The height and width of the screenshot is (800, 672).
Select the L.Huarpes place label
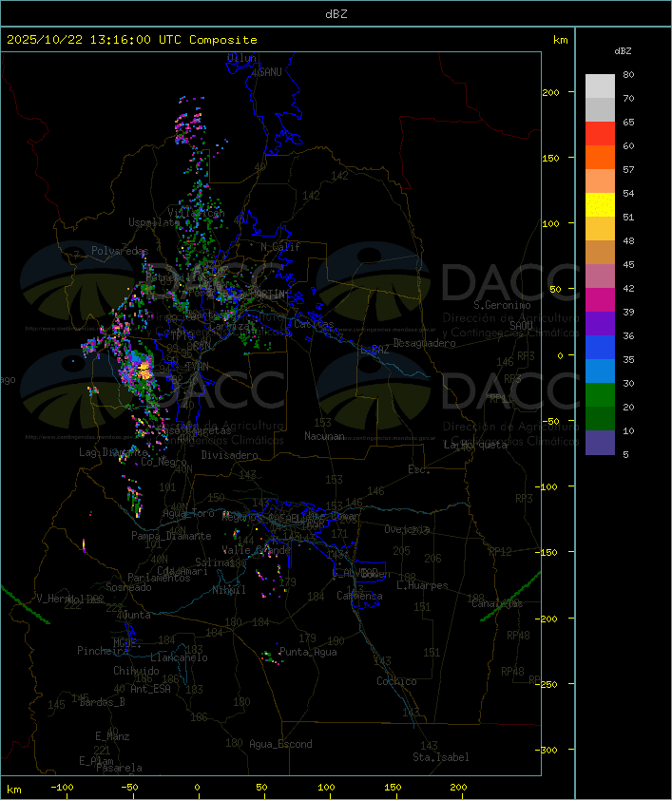pos(422,585)
